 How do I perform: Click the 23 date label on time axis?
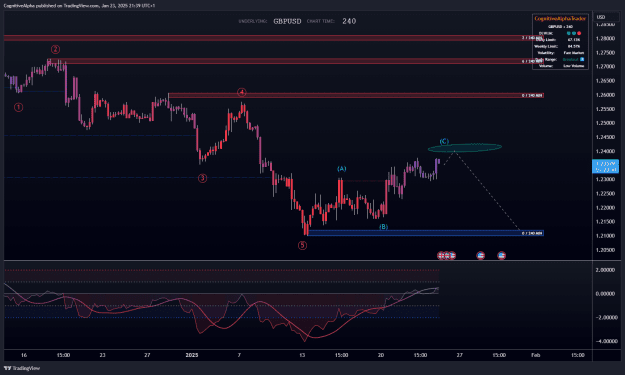click(102, 355)
